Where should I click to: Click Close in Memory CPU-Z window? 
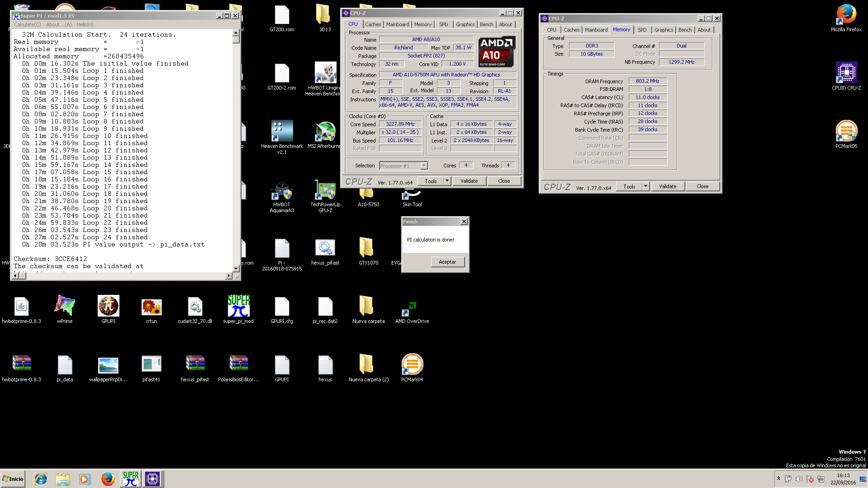click(702, 186)
